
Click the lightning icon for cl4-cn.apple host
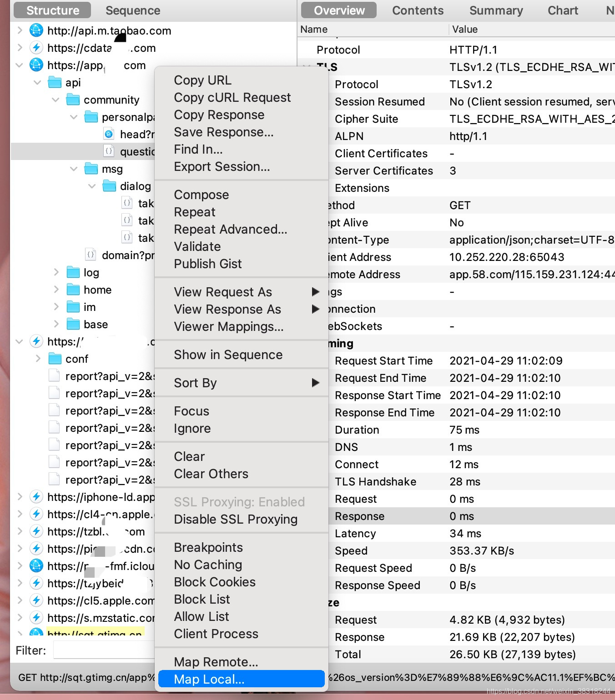tap(36, 514)
